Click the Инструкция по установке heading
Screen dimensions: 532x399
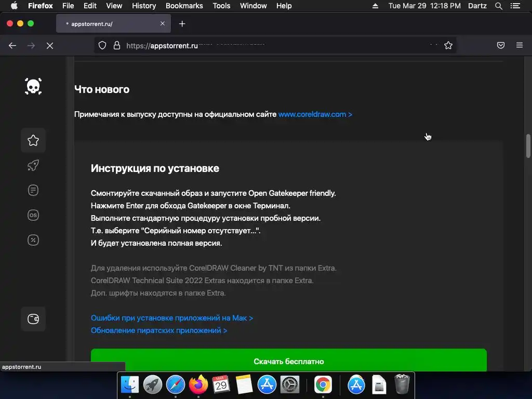tap(155, 168)
